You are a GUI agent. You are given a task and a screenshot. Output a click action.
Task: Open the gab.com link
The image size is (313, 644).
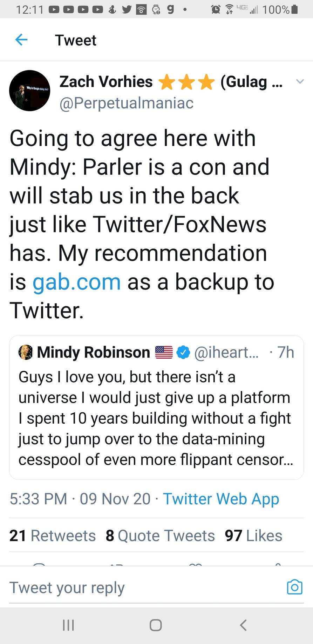(x=77, y=282)
